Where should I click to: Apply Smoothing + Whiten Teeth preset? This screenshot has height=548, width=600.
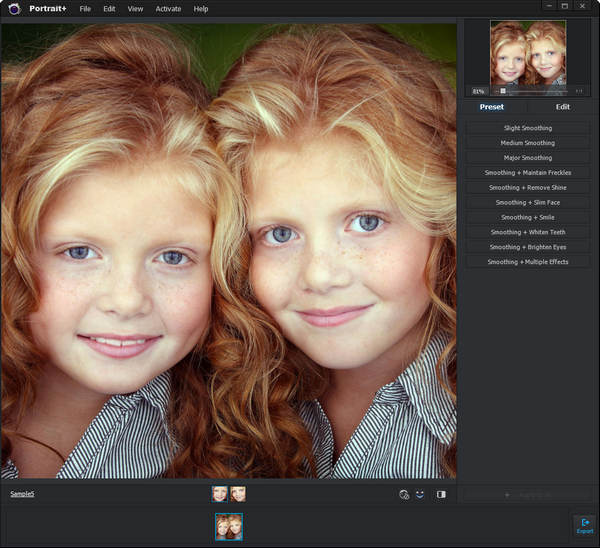click(527, 232)
